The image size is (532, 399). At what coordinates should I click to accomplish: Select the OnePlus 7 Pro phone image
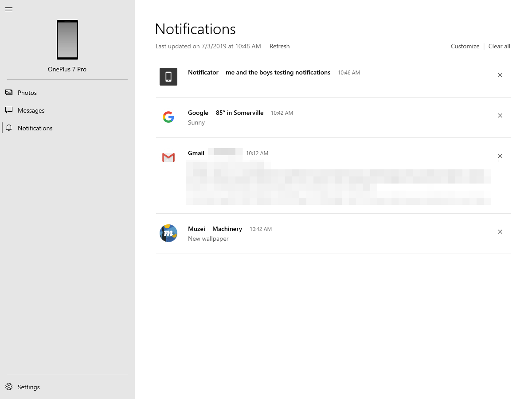click(x=67, y=40)
